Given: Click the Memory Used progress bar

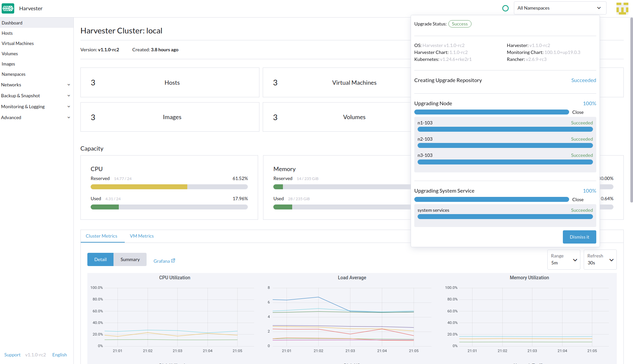Looking at the screenshot, I should click(x=342, y=207).
